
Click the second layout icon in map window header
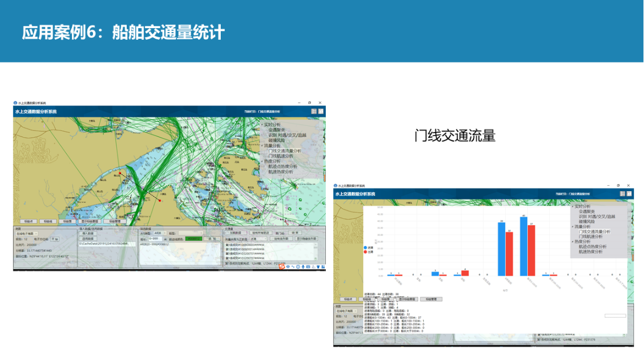[x=321, y=112]
